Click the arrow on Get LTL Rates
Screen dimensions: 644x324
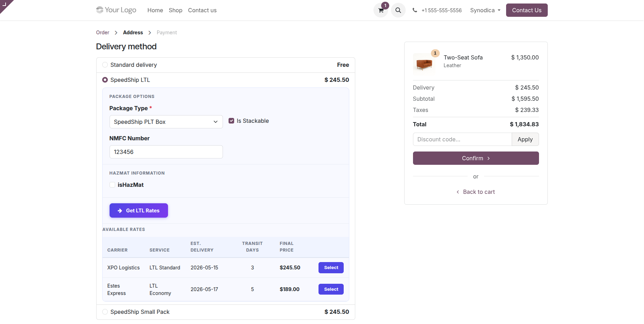pos(120,211)
